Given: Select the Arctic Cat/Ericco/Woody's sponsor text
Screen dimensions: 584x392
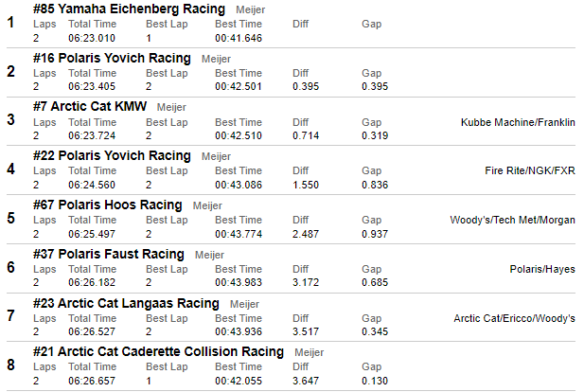Looking at the screenshot, I should pos(514,319).
